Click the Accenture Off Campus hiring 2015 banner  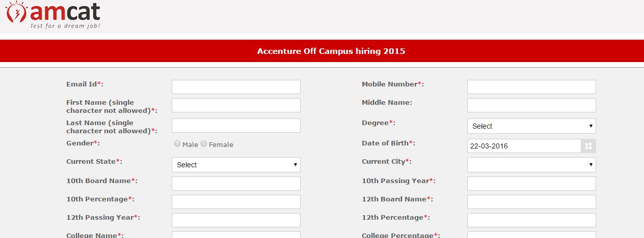(331, 51)
